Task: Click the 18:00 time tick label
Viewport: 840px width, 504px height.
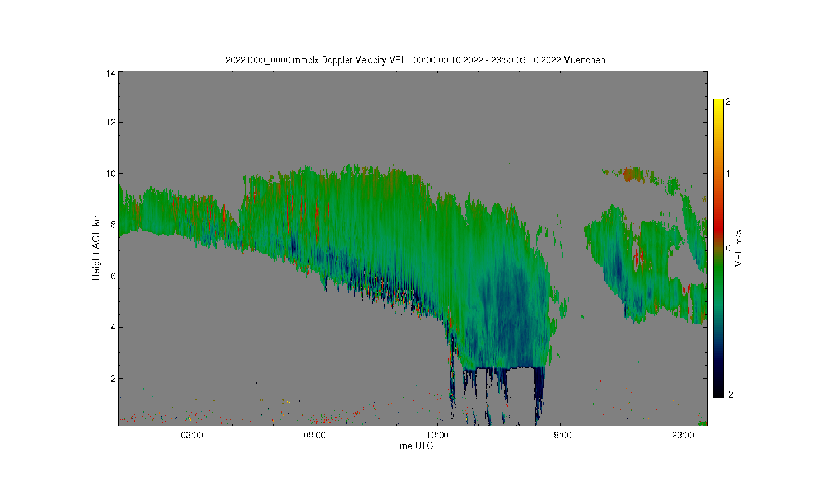Action: tap(560, 436)
